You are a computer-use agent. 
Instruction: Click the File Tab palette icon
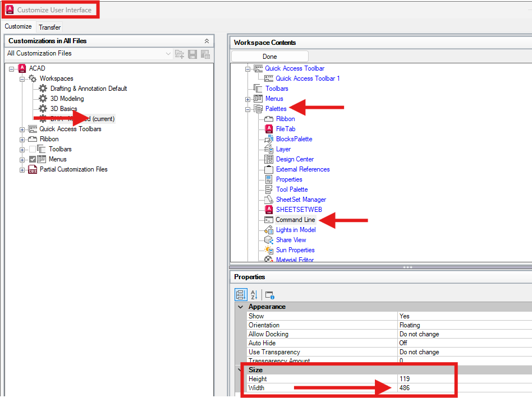(x=269, y=129)
